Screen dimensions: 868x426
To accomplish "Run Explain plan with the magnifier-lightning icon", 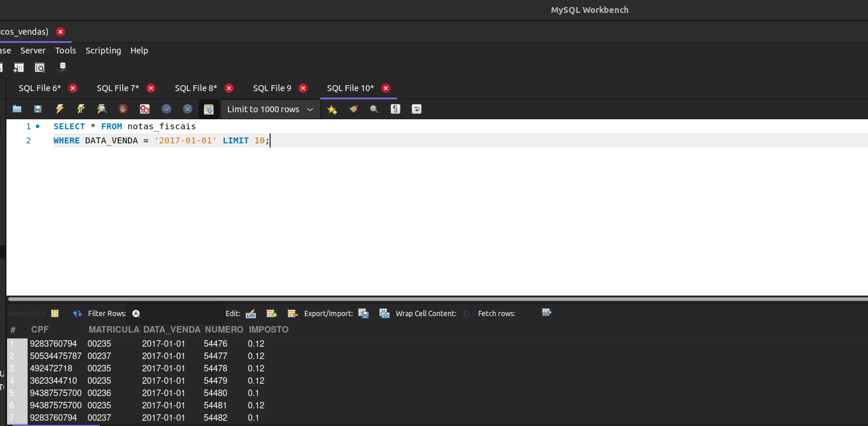I will pos(102,109).
